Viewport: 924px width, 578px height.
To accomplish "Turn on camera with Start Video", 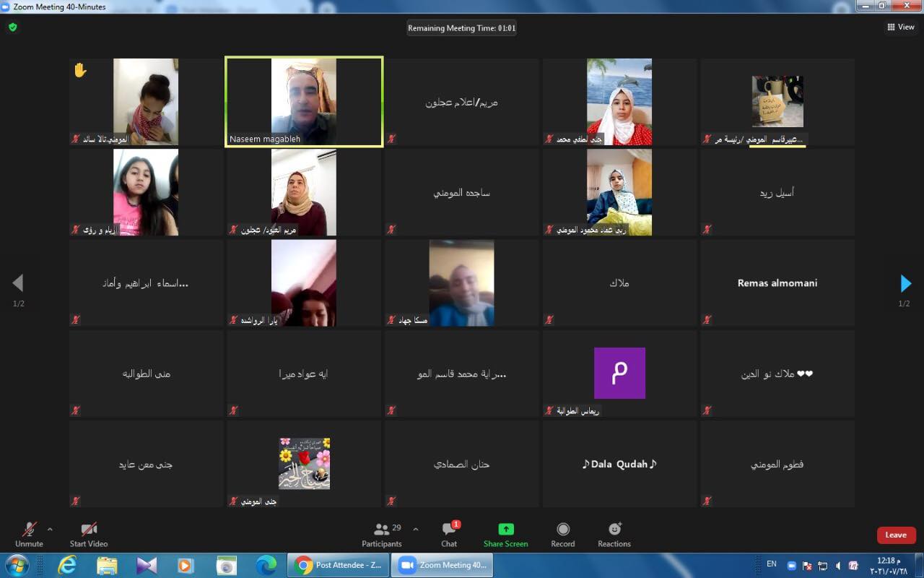I will 89,535.
